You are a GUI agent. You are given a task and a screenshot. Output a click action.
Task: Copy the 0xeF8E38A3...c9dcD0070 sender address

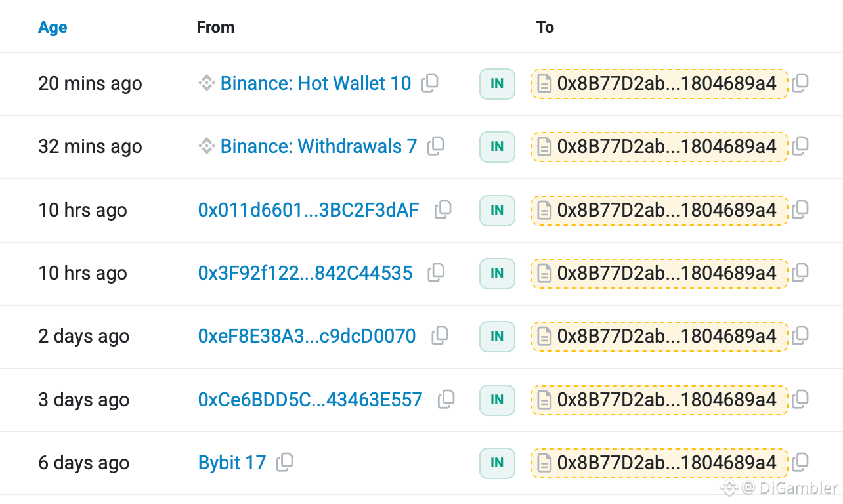[440, 336]
